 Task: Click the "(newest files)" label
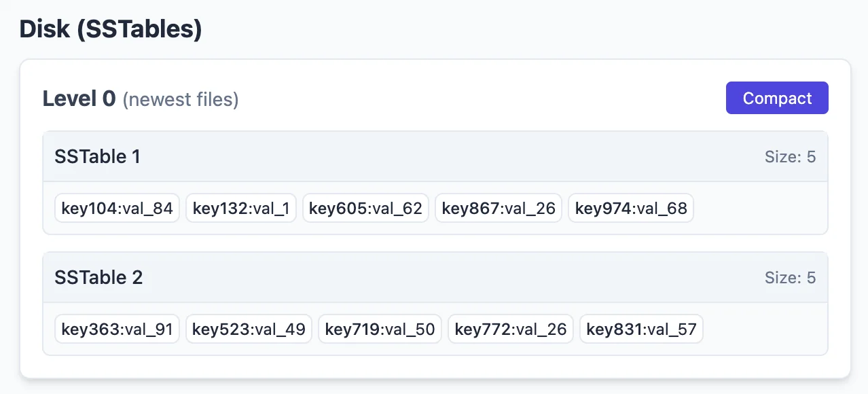tap(181, 100)
